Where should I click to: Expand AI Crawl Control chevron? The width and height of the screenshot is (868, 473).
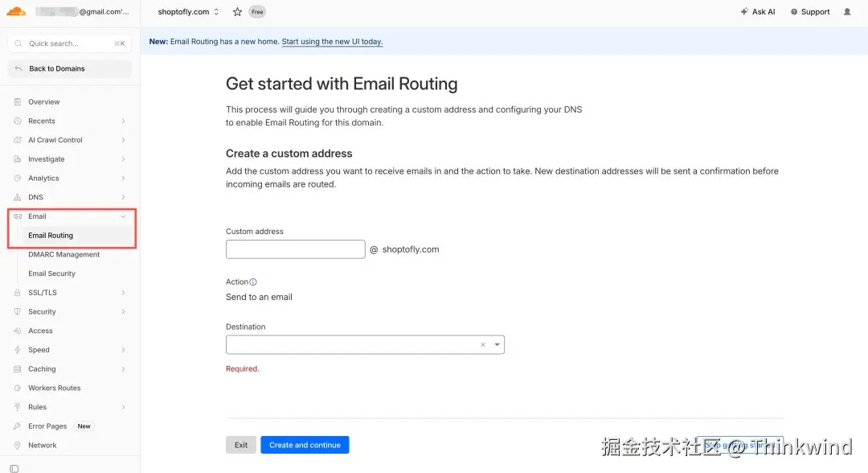(x=123, y=140)
